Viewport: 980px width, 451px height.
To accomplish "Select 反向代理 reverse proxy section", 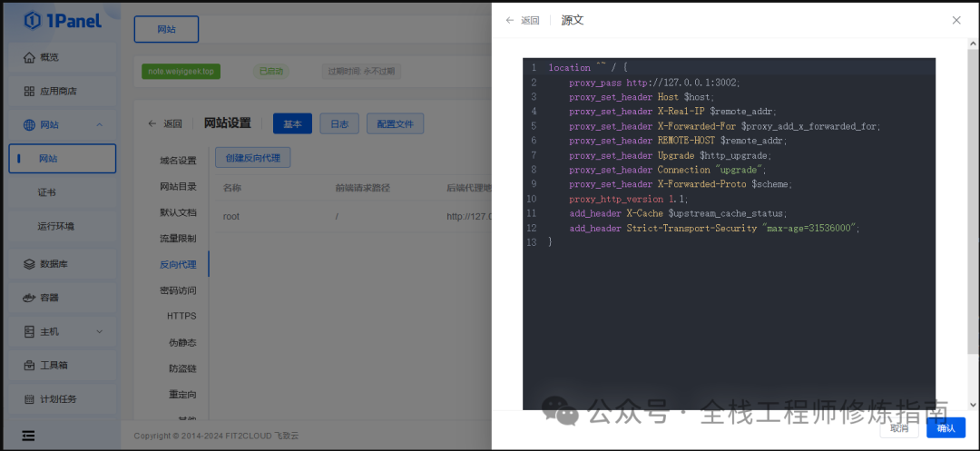I will [x=178, y=264].
